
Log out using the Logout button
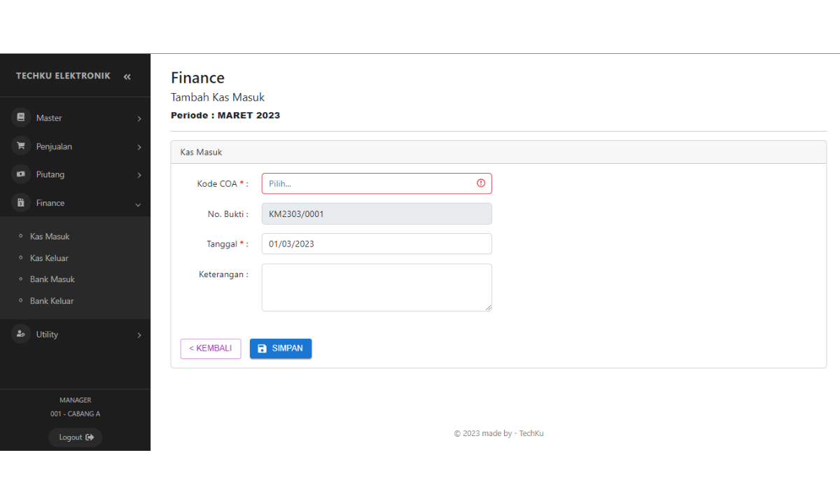click(x=76, y=437)
